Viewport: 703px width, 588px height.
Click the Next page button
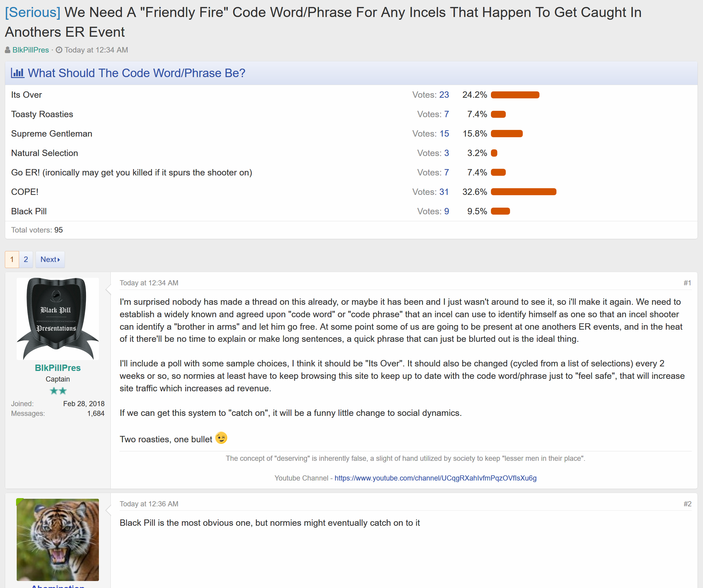pos(50,260)
